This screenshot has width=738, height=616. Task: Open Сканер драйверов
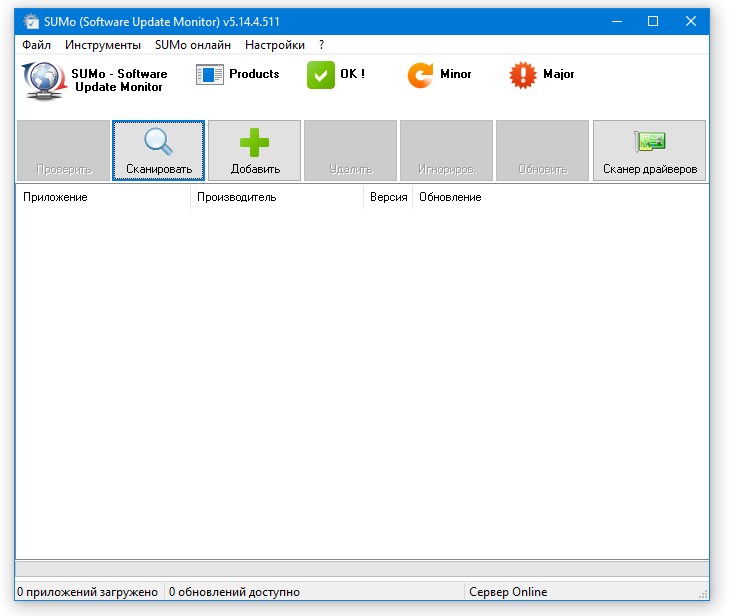pos(650,151)
